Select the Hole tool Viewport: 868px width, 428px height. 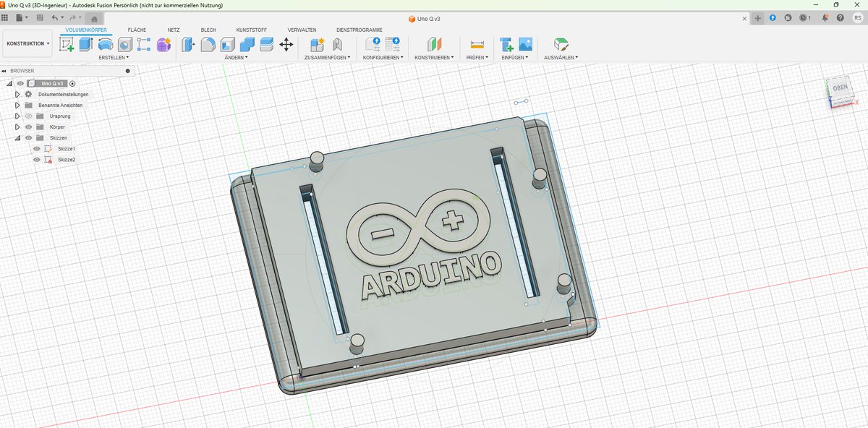[x=124, y=44]
